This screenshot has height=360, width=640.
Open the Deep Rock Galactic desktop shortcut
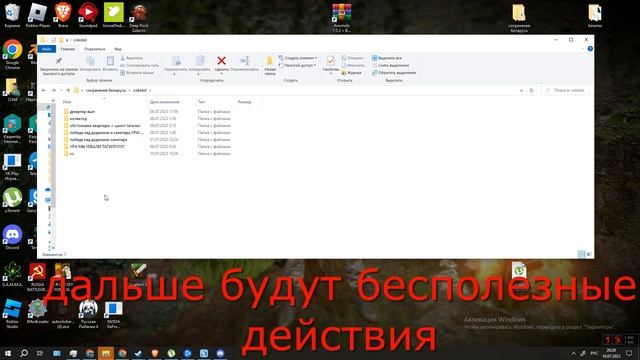tap(139, 17)
